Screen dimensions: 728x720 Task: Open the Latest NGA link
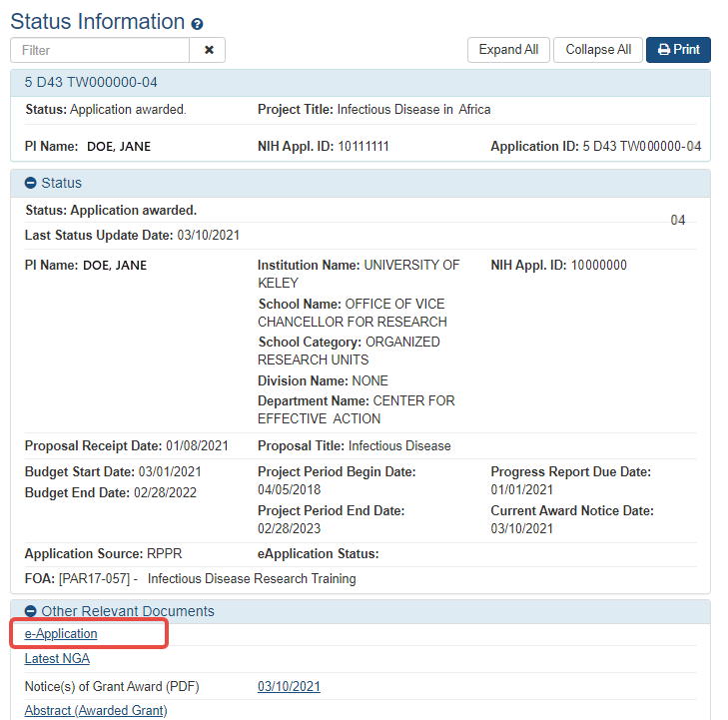click(x=57, y=659)
